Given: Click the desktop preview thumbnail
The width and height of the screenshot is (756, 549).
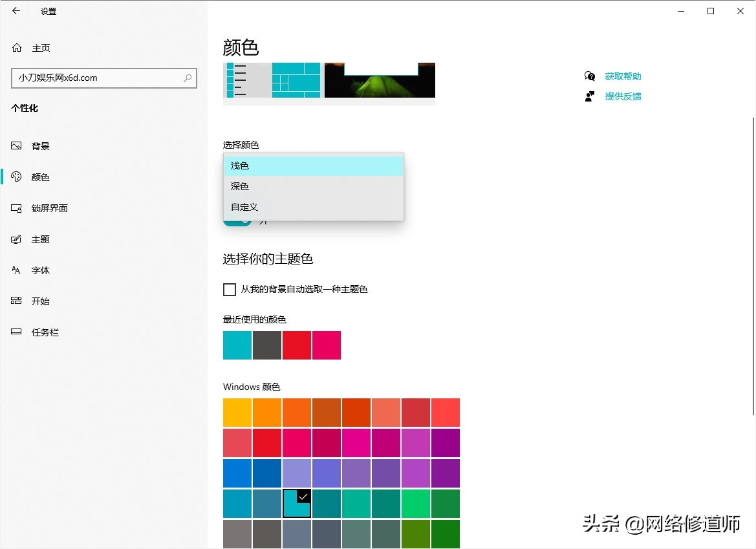Looking at the screenshot, I should [x=378, y=81].
